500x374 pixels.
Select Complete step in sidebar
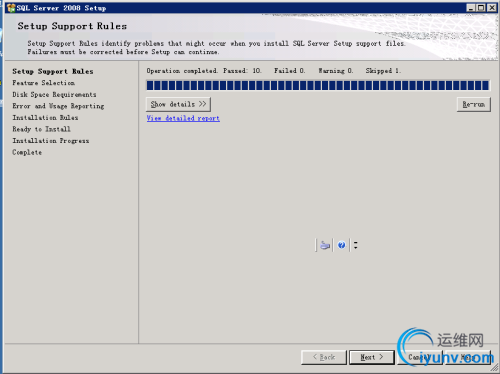pos(27,152)
